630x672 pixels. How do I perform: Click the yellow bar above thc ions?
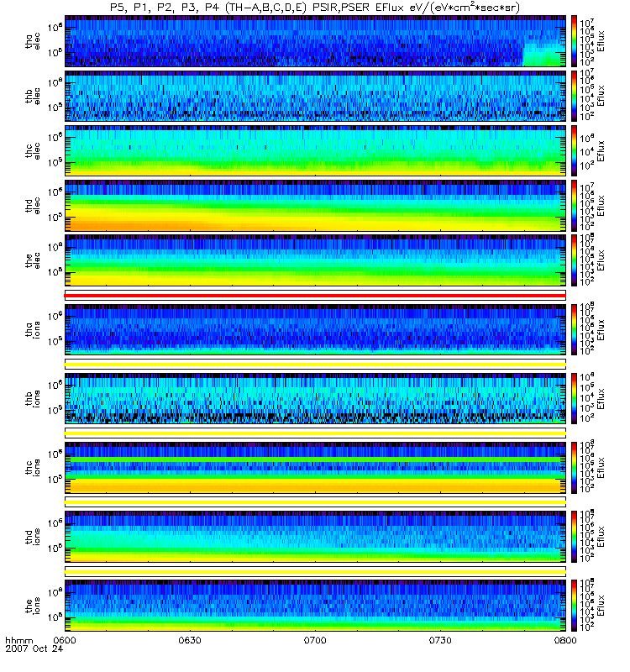(x=316, y=433)
